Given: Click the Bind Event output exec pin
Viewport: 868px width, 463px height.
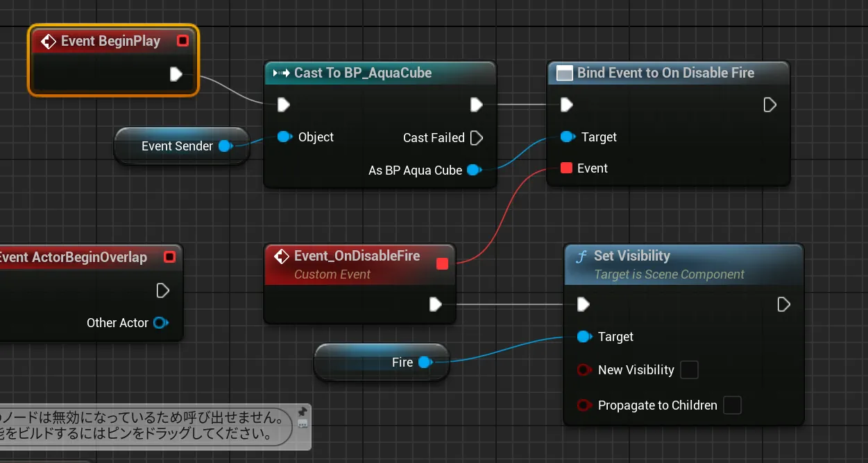Looking at the screenshot, I should pos(769,105).
